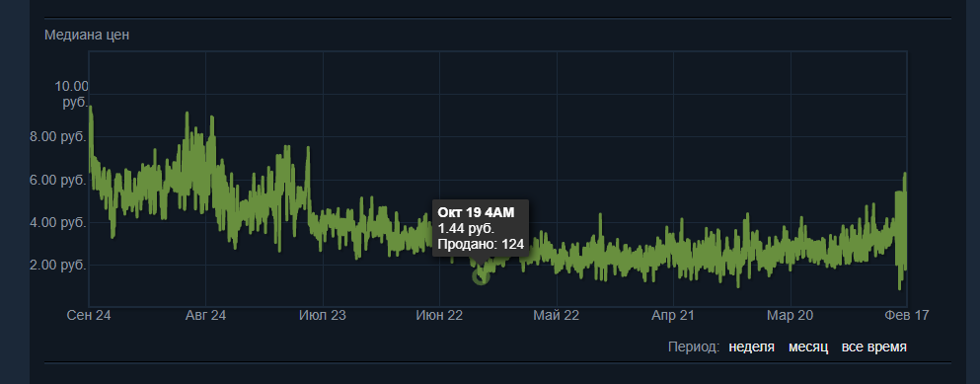The height and width of the screenshot is (384, 980).
Task: Click the 'Июл 23' x-axis label
Action: 323,315
